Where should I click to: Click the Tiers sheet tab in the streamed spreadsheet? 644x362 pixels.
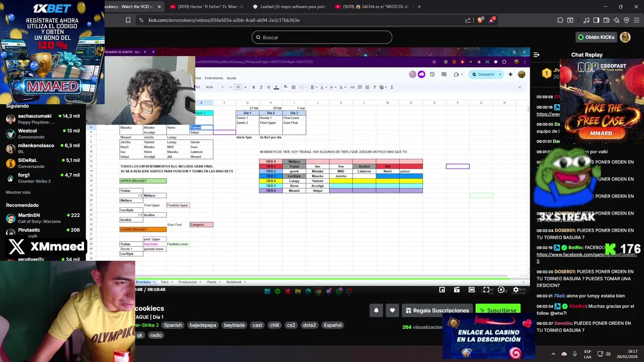click(165, 282)
